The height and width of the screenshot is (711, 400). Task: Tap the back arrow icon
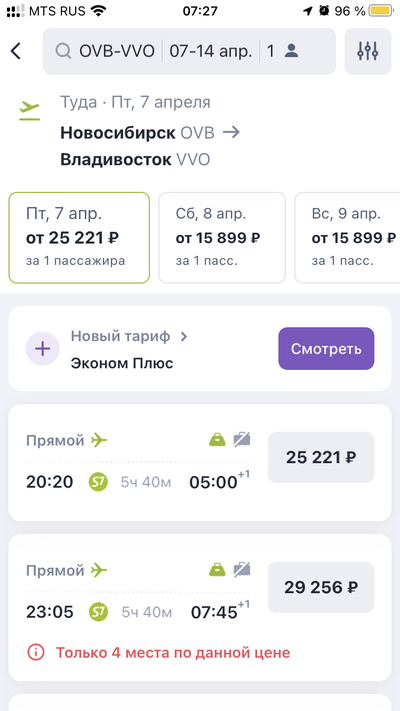click(x=16, y=51)
